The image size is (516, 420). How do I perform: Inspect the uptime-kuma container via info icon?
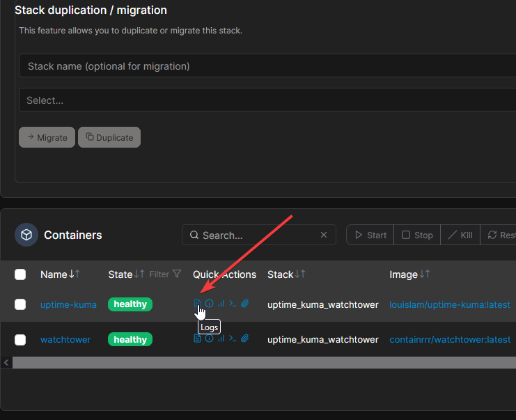point(210,304)
